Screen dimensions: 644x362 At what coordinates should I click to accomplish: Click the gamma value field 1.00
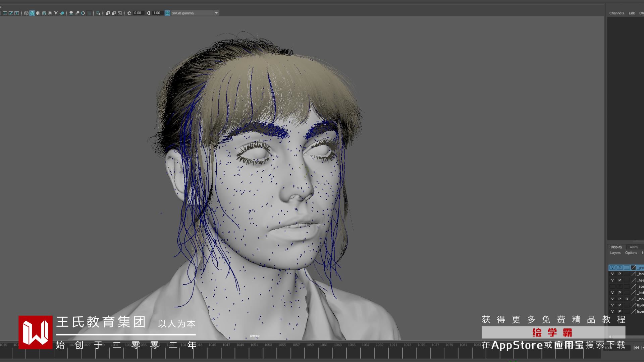point(157,13)
